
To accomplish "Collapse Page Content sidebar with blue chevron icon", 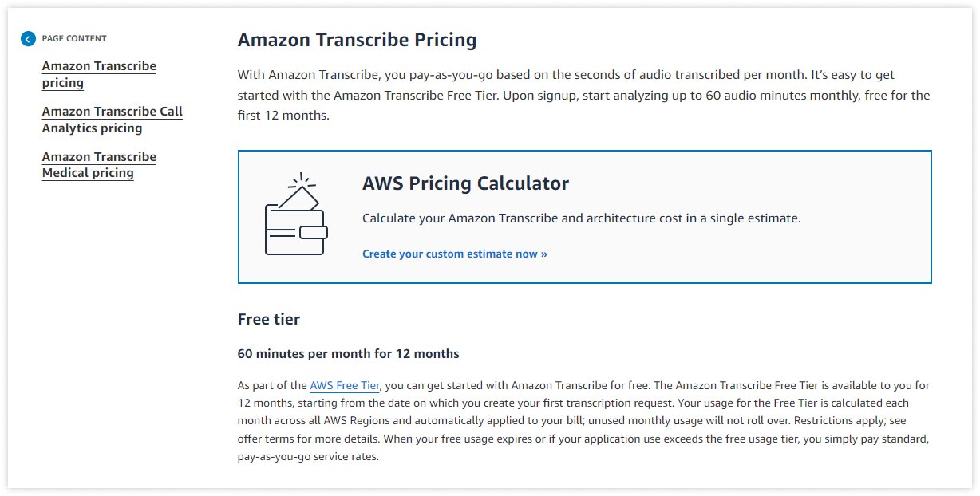I will [28, 38].
